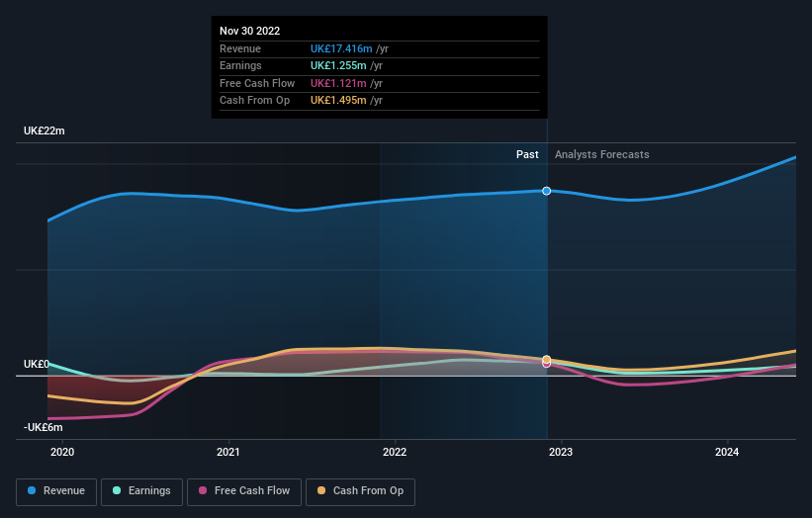812x518 pixels.
Task: Click the UK£22m y-axis label
Action: (45, 130)
